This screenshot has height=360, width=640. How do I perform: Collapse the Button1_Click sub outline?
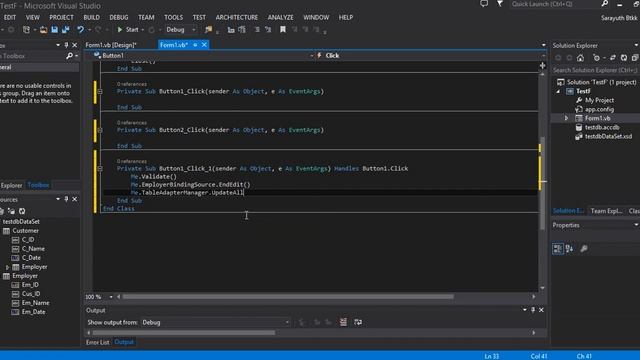(100, 91)
